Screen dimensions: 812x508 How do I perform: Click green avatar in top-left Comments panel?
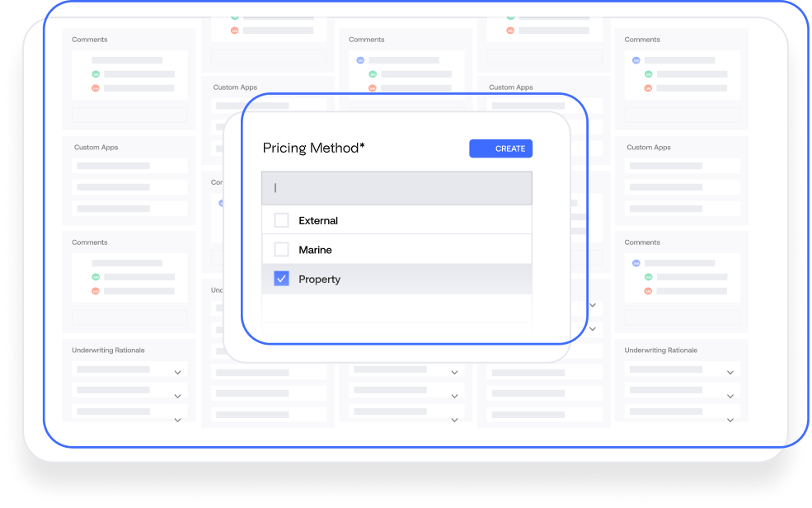click(x=96, y=74)
